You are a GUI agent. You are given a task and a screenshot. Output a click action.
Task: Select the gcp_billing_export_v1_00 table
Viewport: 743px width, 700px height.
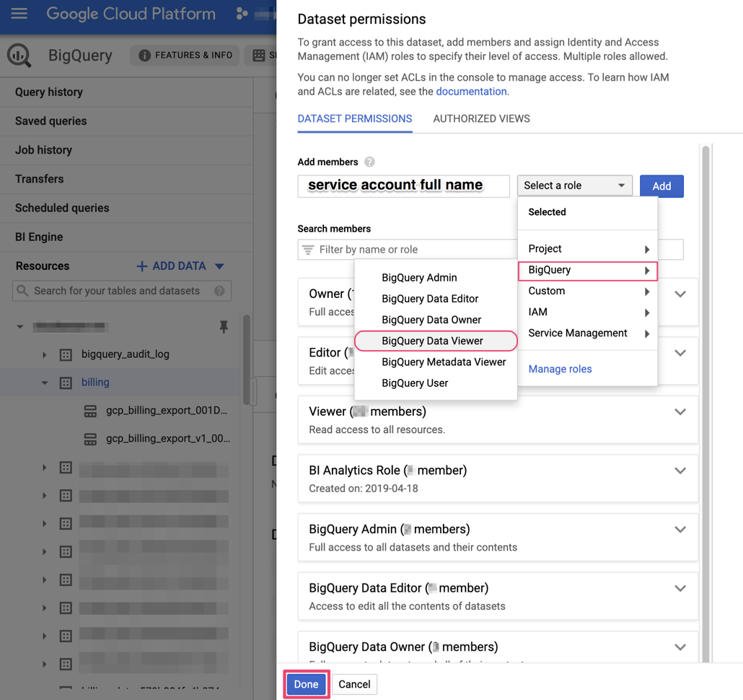click(x=168, y=439)
